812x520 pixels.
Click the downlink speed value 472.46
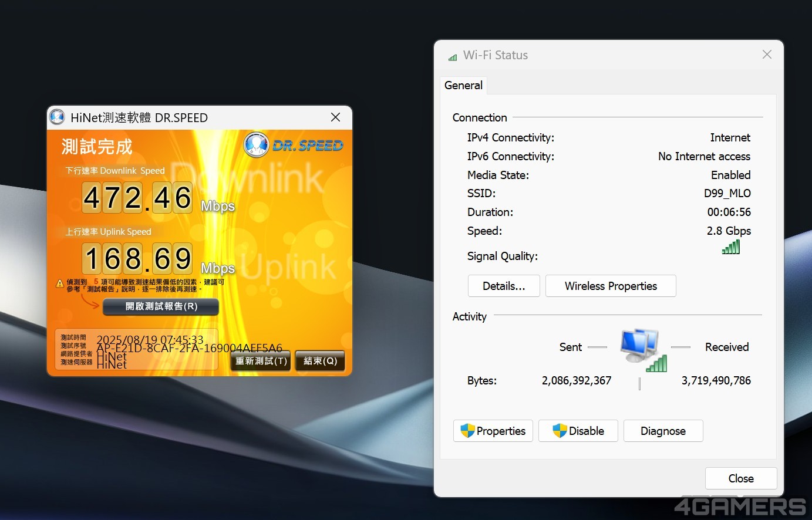click(x=137, y=197)
